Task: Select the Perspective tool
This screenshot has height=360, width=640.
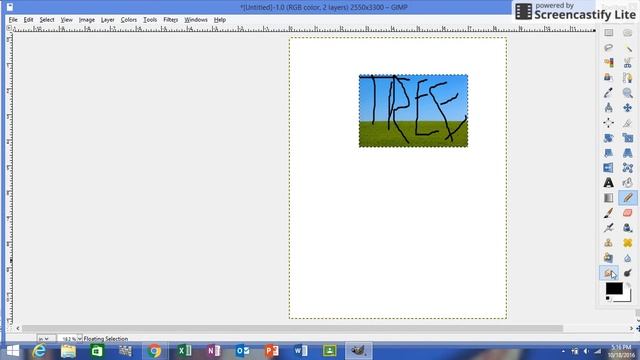Action: 628,153
